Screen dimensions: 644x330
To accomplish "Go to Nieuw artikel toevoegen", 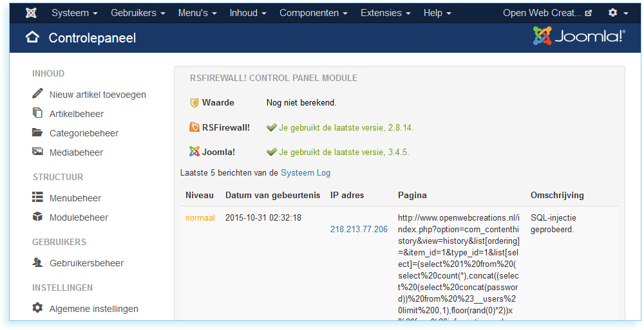I will pyautogui.click(x=98, y=95).
